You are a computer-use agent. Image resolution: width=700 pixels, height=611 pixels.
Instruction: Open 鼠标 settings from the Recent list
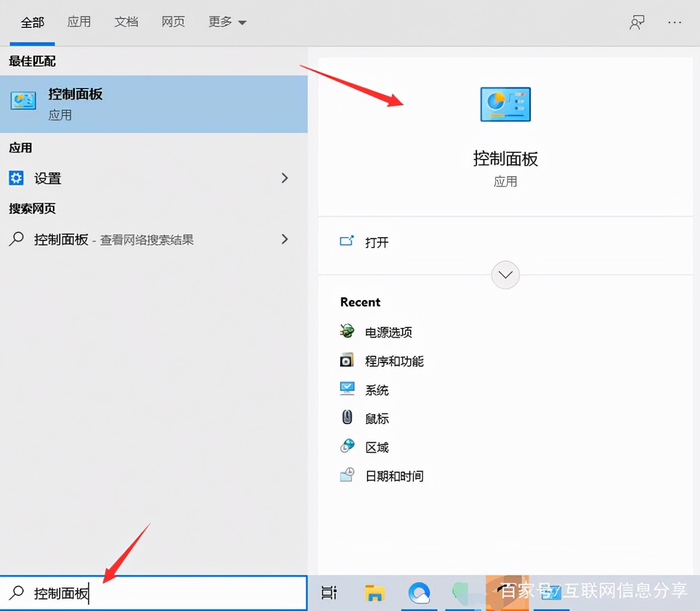[376, 418]
